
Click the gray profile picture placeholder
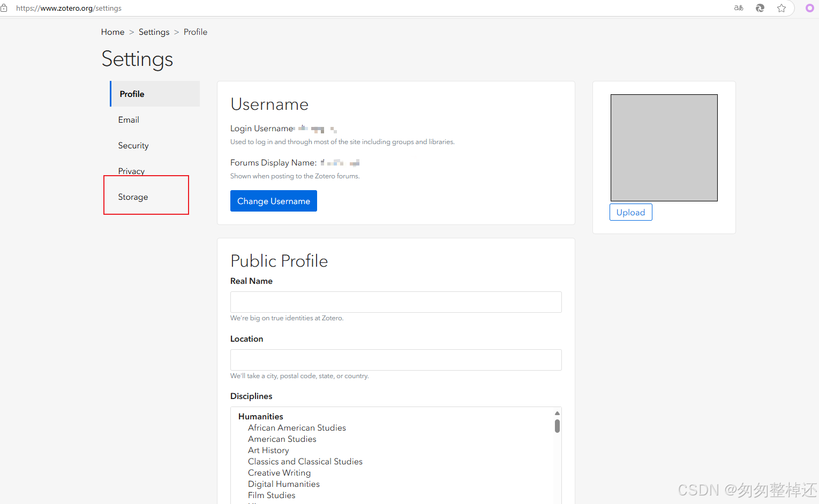point(664,148)
